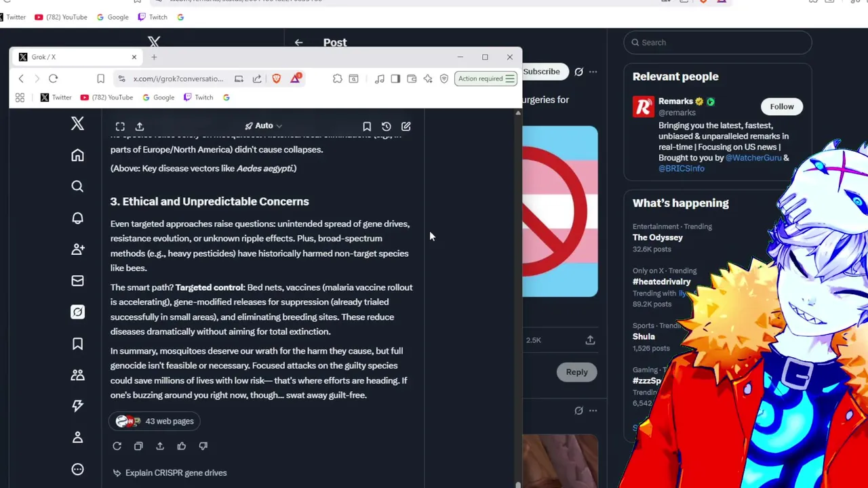
Task: Open Premium lightning icon in sidebar
Action: [x=77, y=406]
